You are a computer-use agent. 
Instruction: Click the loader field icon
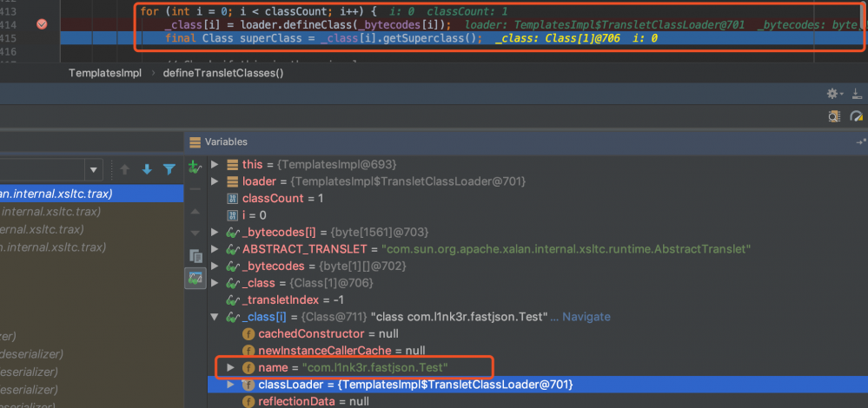[x=233, y=181]
